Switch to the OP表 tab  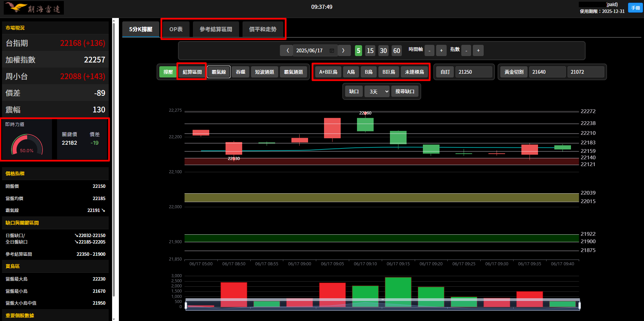click(x=176, y=29)
